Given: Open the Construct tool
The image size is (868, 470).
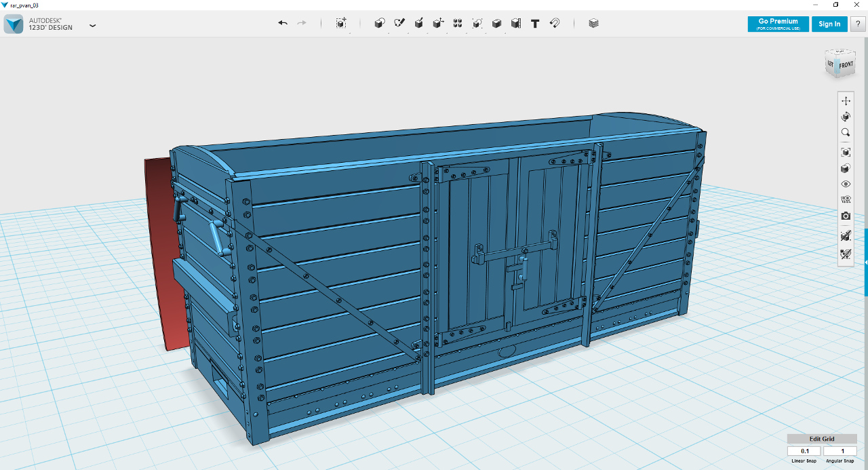Looking at the screenshot, I should tap(419, 23).
